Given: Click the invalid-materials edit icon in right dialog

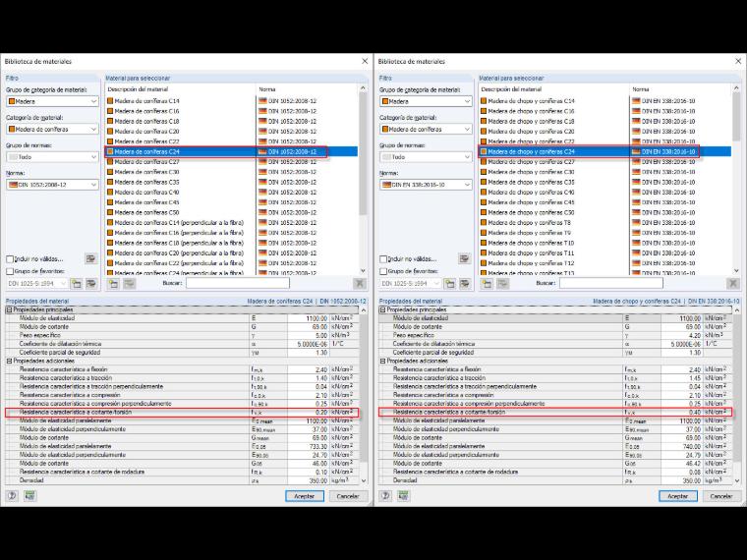Looking at the screenshot, I should [x=464, y=258].
